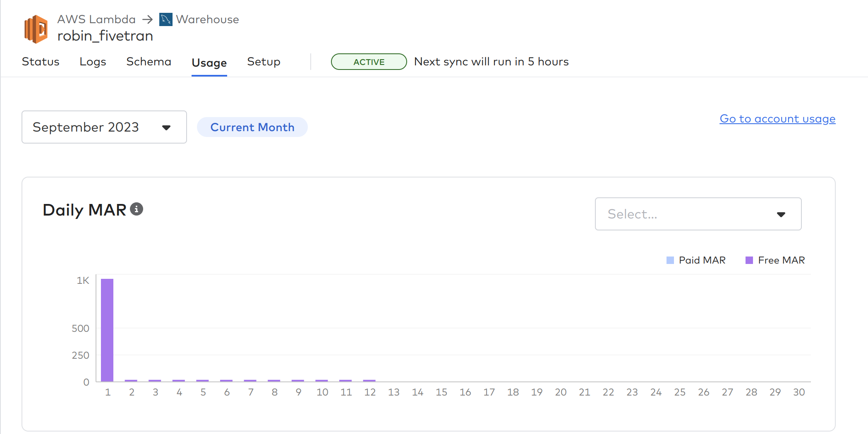This screenshot has height=434, width=868.
Task: Click the 1K y-axis label
Action: coord(83,281)
